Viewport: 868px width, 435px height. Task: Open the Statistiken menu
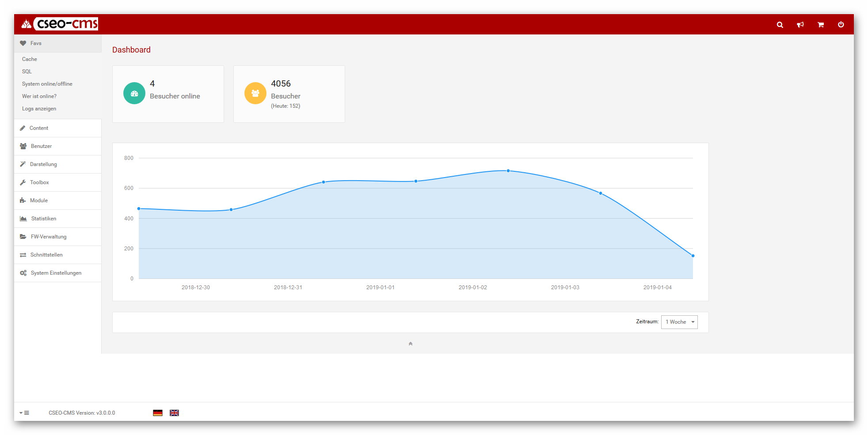pyautogui.click(x=58, y=219)
